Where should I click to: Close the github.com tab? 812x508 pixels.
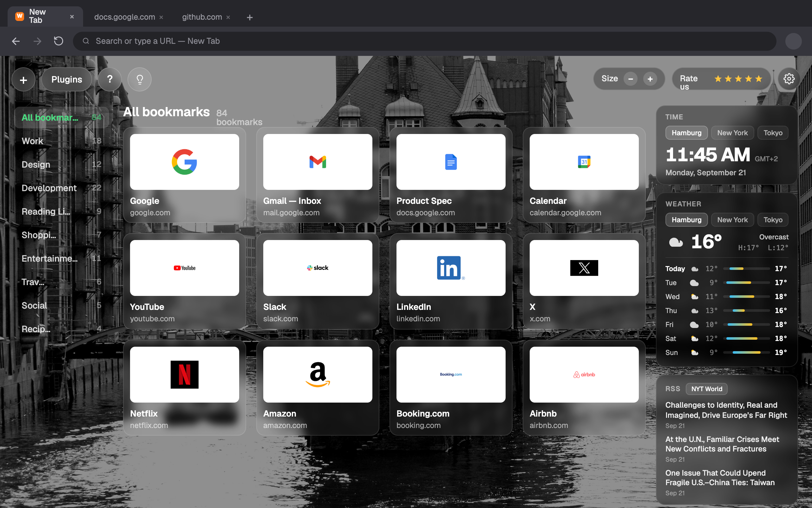(x=228, y=17)
